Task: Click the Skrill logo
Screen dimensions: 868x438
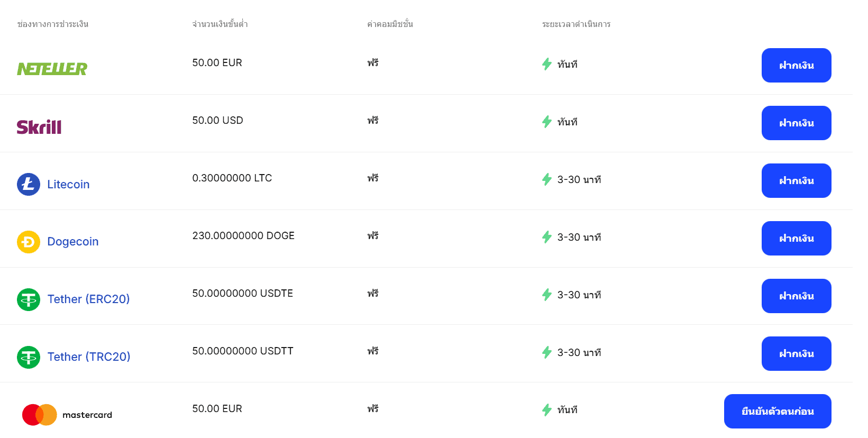Action: (x=39, y=127)
